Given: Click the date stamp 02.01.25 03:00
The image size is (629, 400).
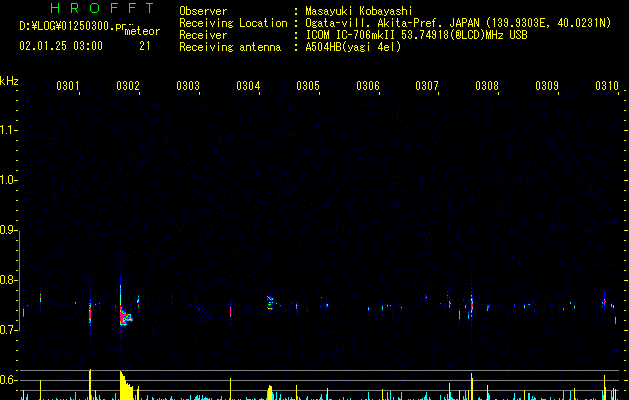Looking at the screenshot, I should 61,46.
